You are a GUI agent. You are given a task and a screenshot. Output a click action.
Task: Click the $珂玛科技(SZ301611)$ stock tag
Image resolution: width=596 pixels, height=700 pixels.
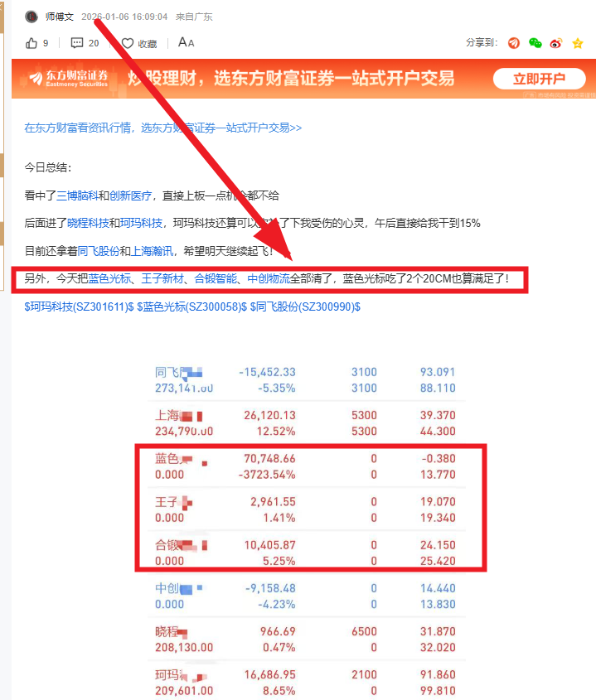click(79, 307)
